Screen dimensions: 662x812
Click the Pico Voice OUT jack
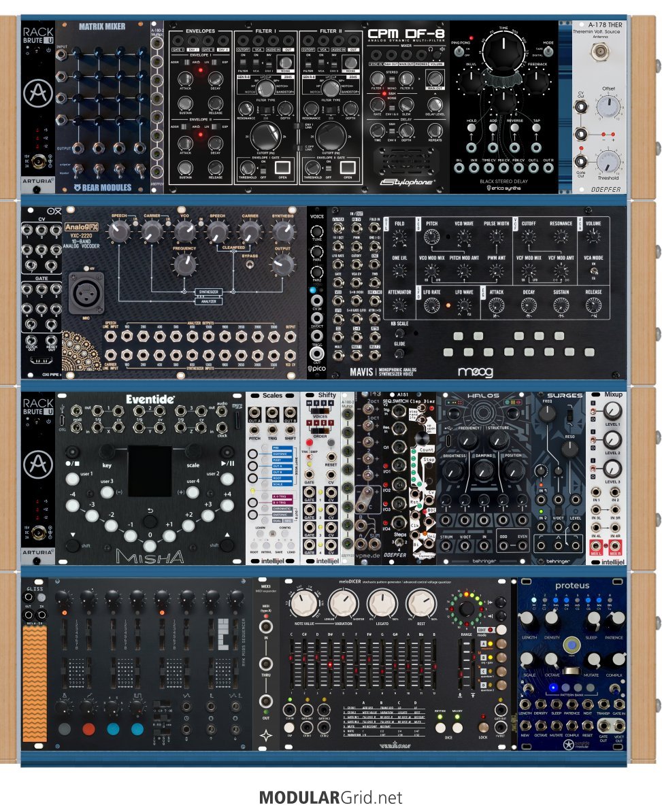coord(316,353)
